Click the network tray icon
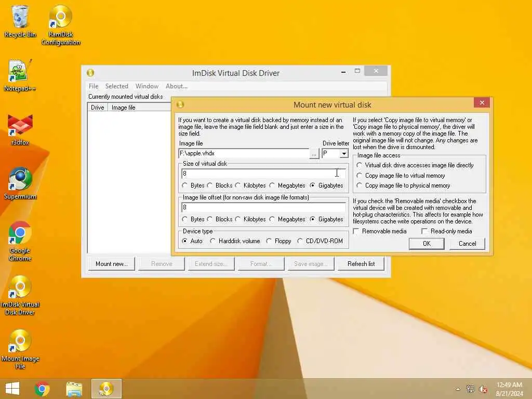 pos(470,389)
